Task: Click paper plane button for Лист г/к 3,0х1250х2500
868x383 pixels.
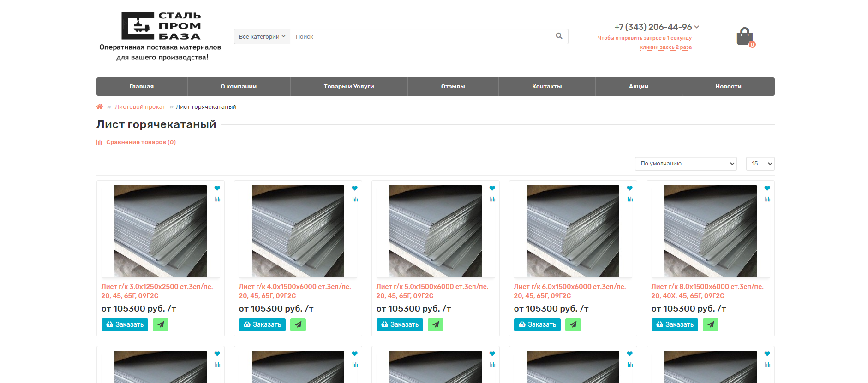Action: [x=161, y=325]
